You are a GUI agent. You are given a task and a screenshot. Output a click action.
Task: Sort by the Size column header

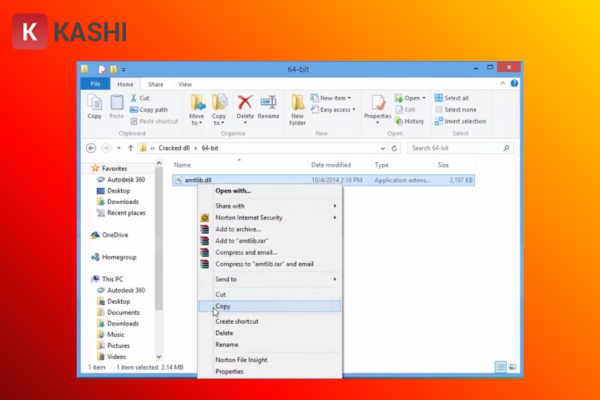[x=443, y=165]
